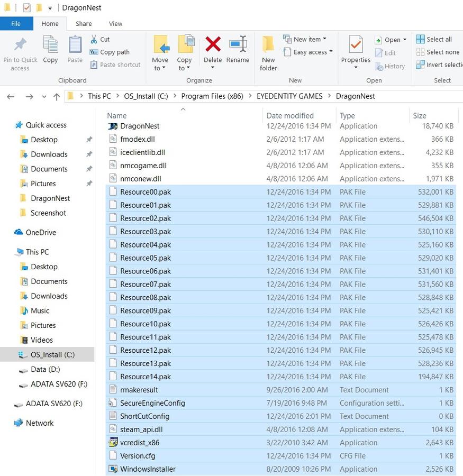This screenshot has width=463, height=476.
Task: Click the DragonNest application icon in file list
Action: click(113, 126)
